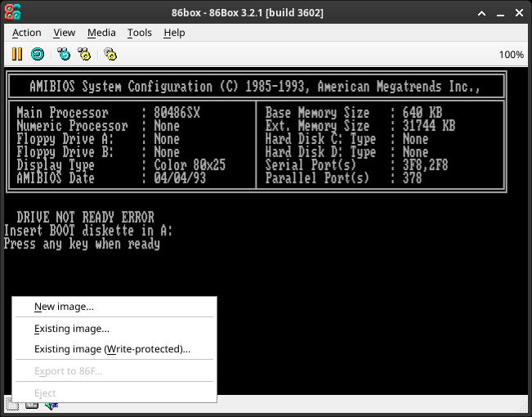Click the 31744 KB extended memory value
The image size is (532, 417).
(429, 126)
